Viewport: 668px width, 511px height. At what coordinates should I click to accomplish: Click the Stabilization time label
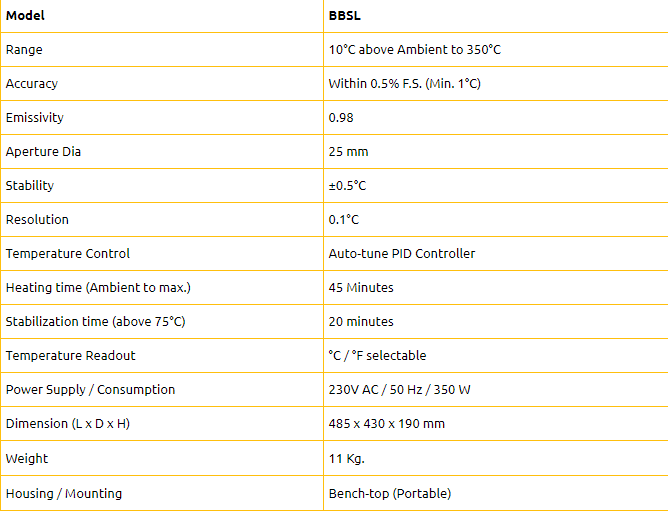pyautogui.click(x=95, y=321)
